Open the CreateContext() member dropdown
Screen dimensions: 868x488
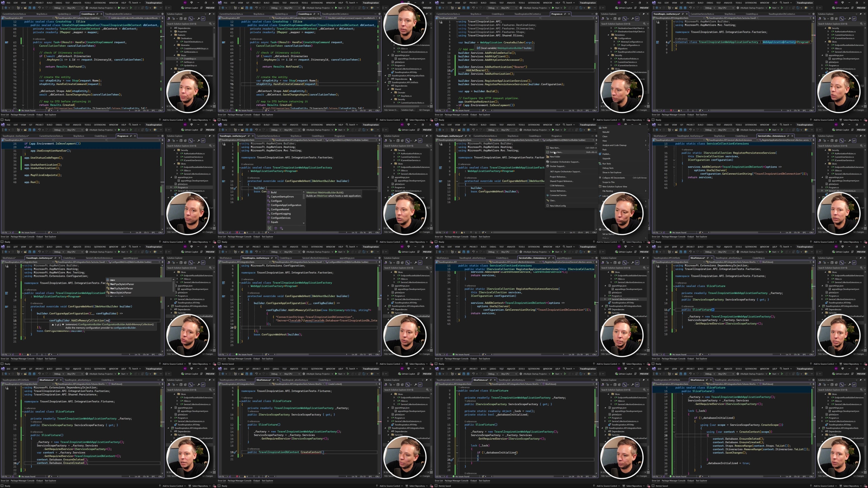click(x=351, y=384)
